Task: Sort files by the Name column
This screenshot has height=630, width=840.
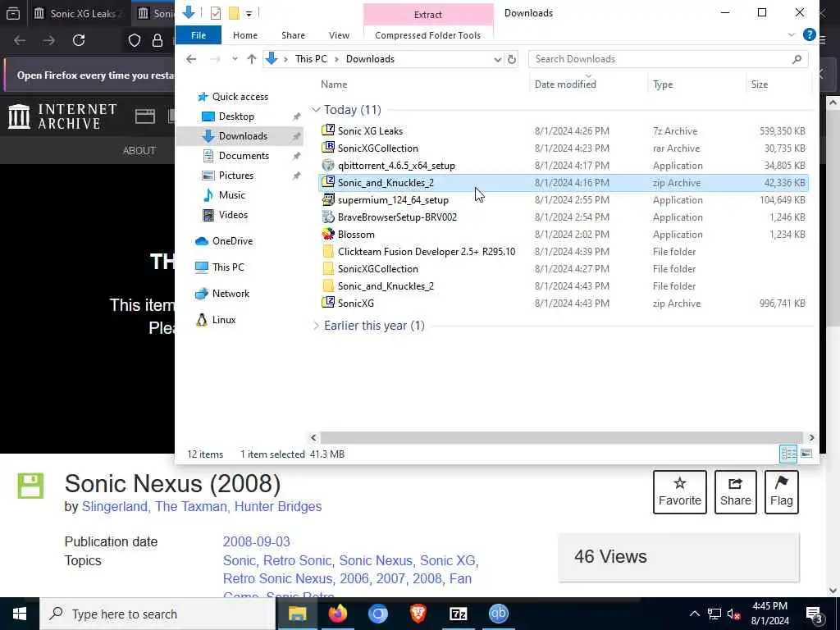Action: [x=334, y=84]
